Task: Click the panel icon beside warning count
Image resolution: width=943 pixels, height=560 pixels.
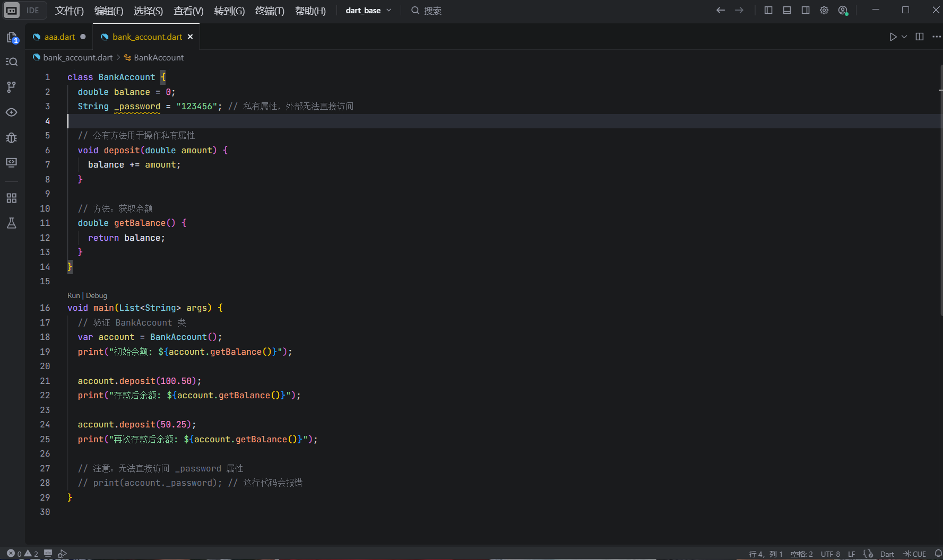Action: [x=48, y=553]
